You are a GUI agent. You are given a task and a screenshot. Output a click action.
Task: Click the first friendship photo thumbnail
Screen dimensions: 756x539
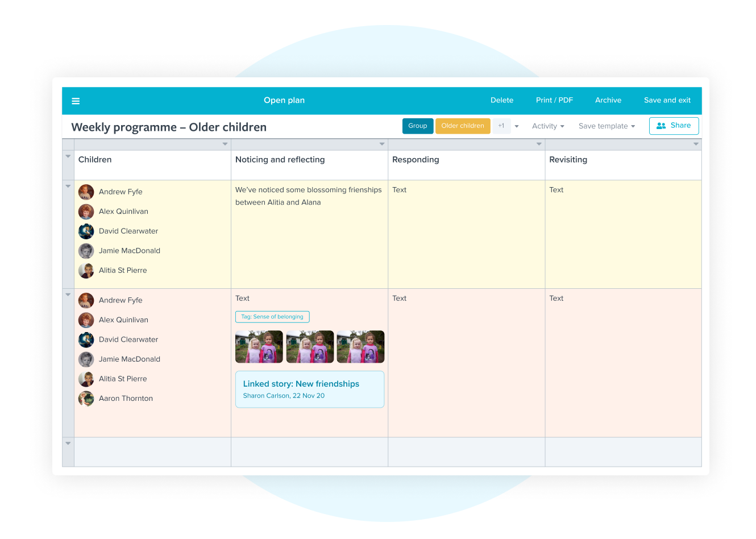pyautogui.click(x=259, y=346)
